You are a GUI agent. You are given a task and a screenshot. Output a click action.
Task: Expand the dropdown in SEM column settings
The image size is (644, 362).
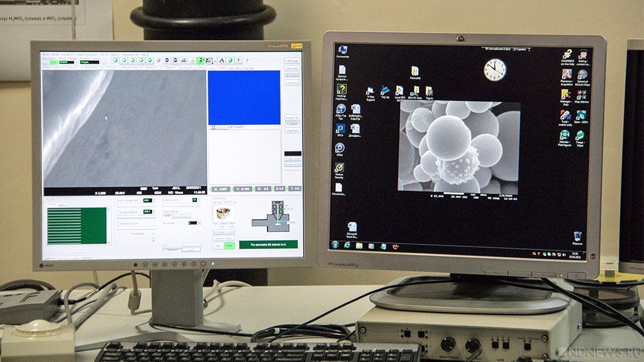[199, 223]
